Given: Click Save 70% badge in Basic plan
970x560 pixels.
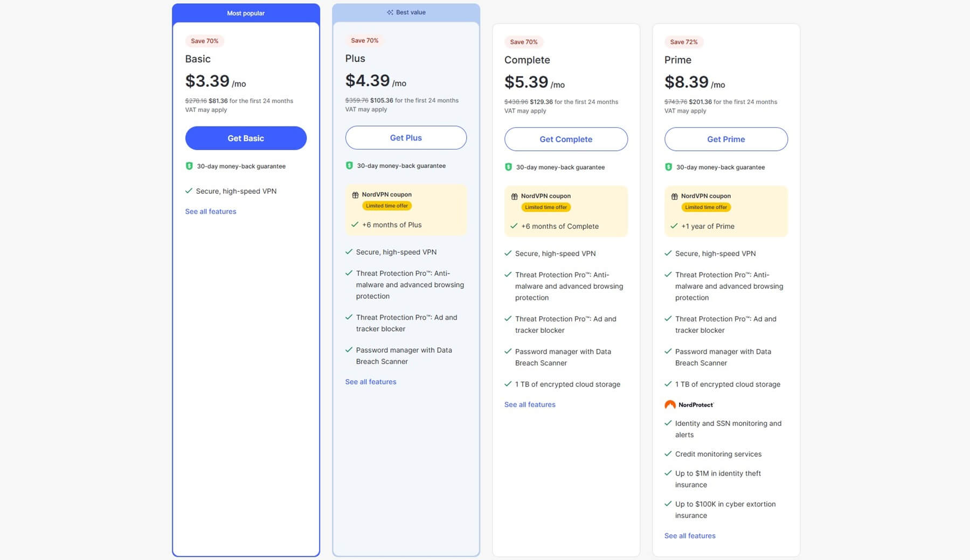Looking at the screenshot, I should [205, 41].
